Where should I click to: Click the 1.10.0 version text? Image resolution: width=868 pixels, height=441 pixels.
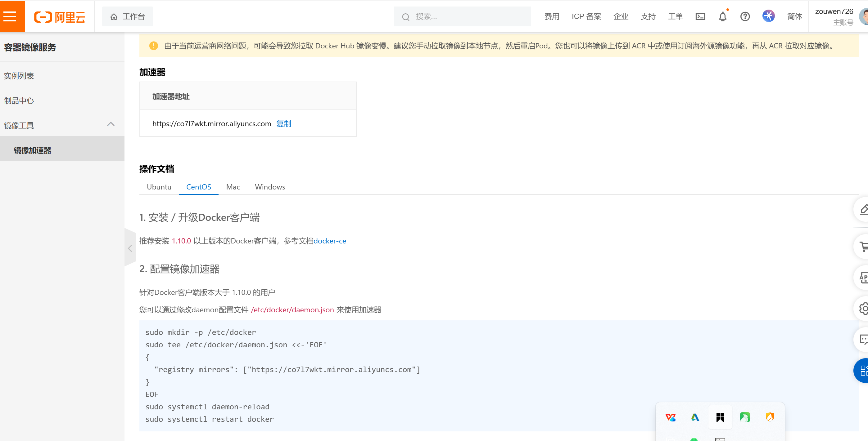click(x=181, y=241)
